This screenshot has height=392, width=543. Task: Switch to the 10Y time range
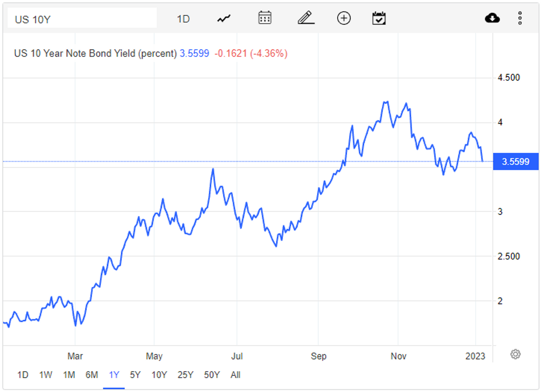[159, 375]
